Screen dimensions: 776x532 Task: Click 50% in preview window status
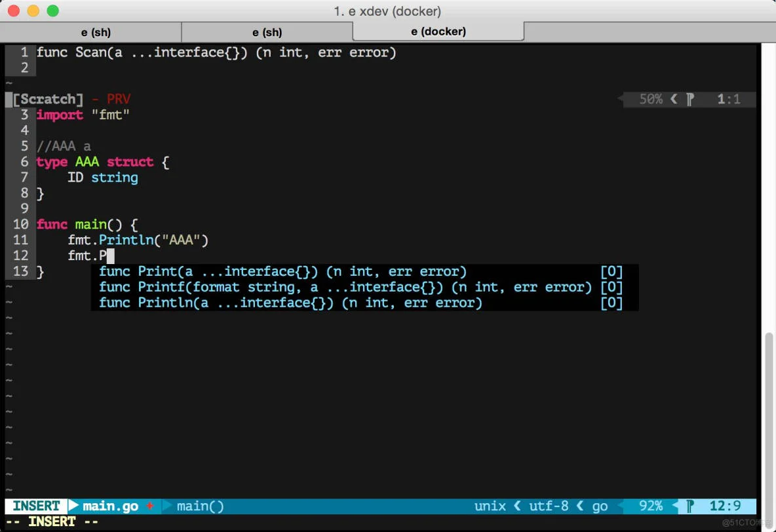[651, 99]
